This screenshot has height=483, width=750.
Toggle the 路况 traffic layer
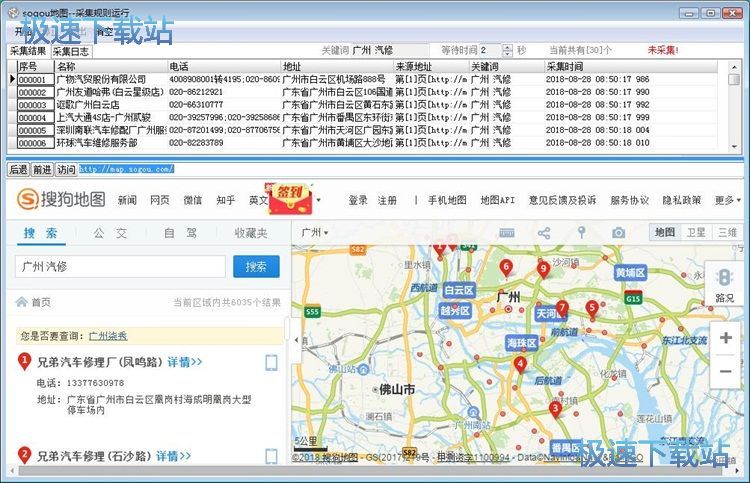[x=724, y=285]
